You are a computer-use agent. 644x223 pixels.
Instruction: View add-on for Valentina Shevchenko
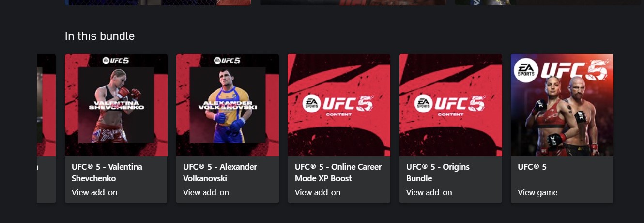click(x=94, y=192)
